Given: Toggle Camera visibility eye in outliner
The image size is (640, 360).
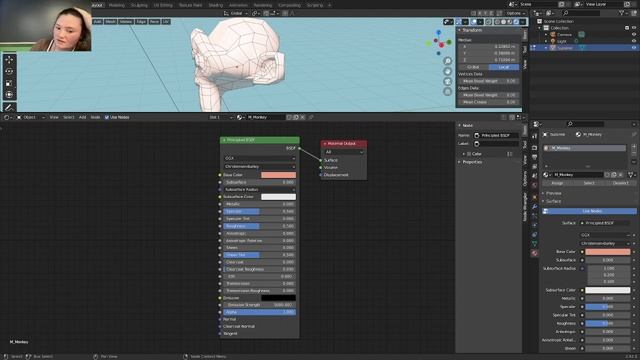Looking at the screenshot, I should [634, 35].
